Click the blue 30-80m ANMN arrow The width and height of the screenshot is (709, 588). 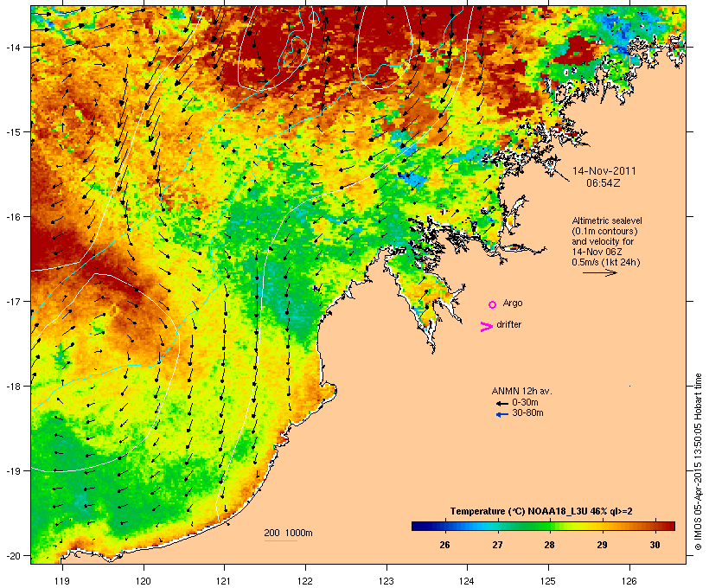point(501,414)
